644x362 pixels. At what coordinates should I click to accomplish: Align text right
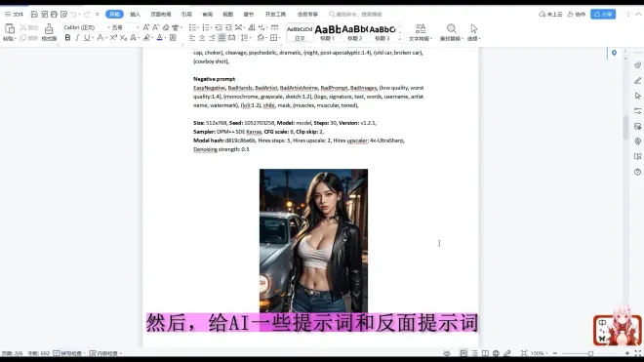(x=212, y=38)
